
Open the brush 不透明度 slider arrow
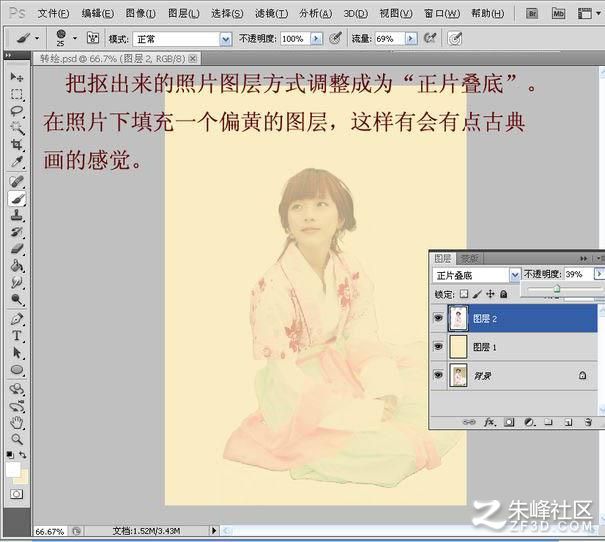[x=316, y=39]
